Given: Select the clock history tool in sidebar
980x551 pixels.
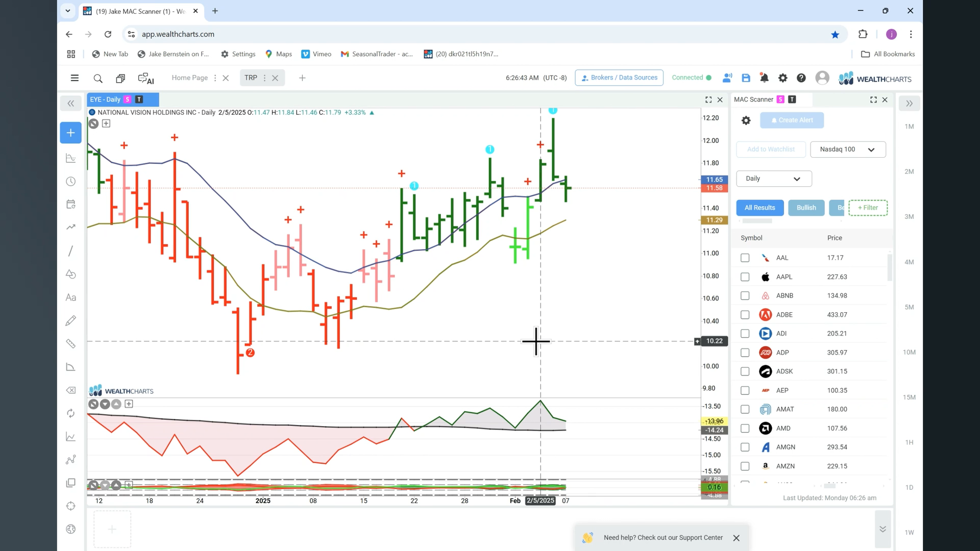Looking at the screenshot, I should (71, 182).
